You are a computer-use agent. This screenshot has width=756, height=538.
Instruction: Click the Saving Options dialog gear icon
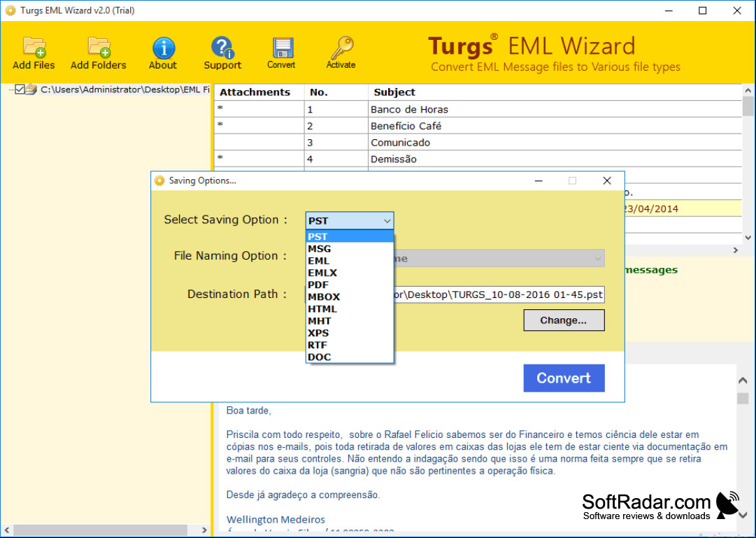pyautogui.click(x=159, y=180)
